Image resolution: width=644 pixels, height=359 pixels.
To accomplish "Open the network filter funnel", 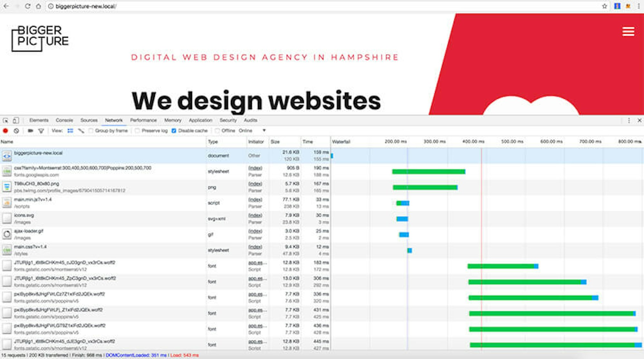I will click(x=41, y=131).
